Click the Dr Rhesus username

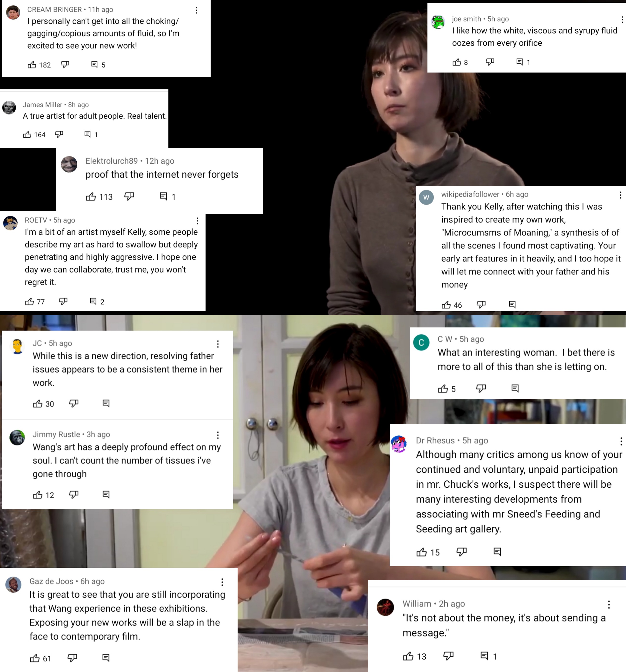click(435, 440)
